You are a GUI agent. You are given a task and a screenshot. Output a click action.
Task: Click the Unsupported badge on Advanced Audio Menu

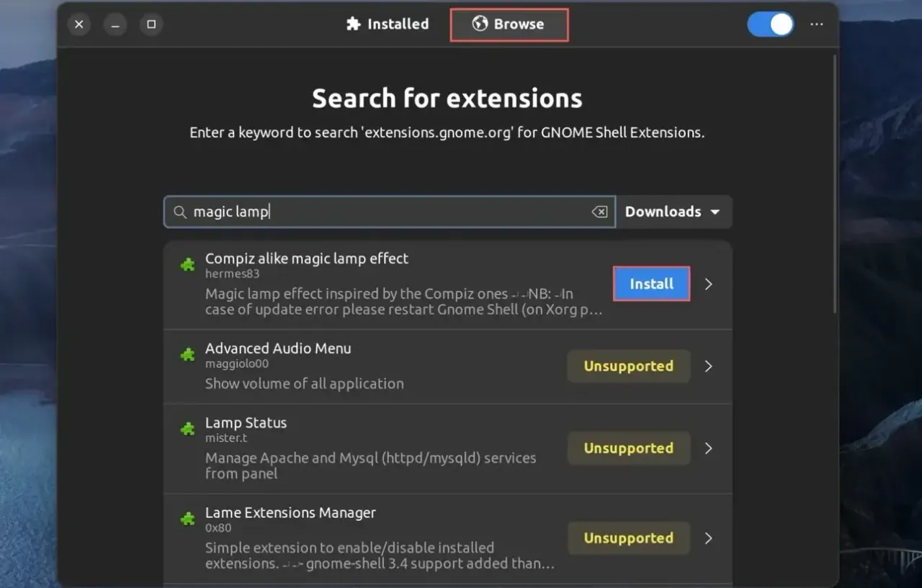[628, 366]
